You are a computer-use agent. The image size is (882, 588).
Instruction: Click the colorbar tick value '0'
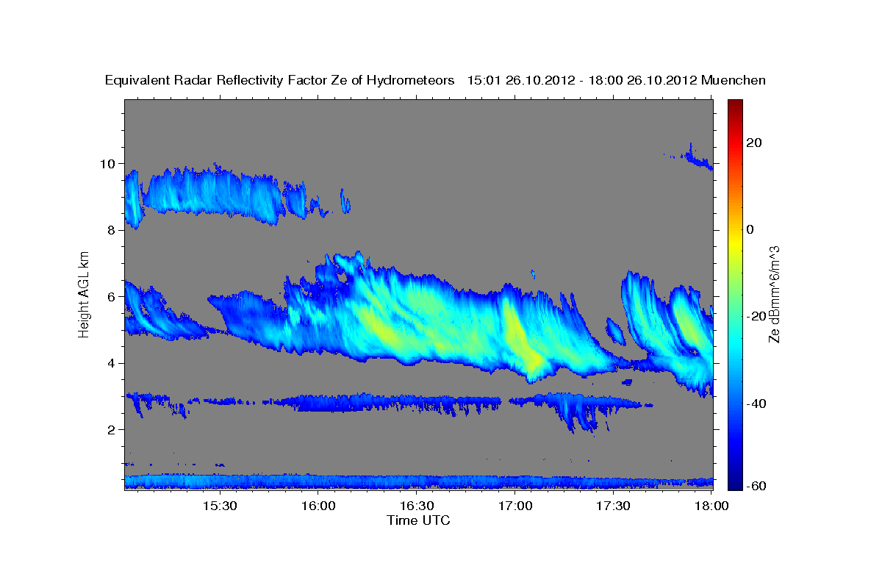pyautogui.click(x=750, y=229)
